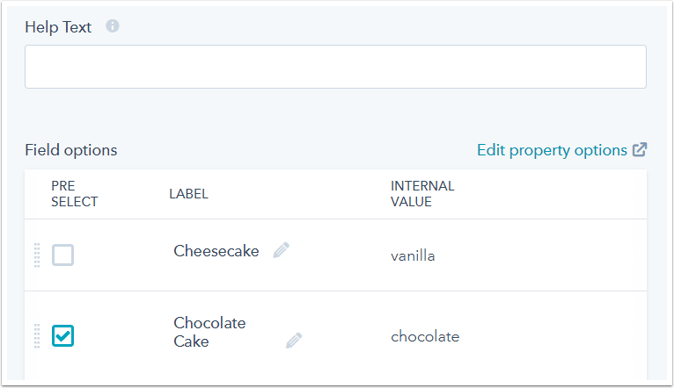Select the Cheesecake label text
Image resolution: width=674 pixels, height=388 pixels.
[216, 251]
